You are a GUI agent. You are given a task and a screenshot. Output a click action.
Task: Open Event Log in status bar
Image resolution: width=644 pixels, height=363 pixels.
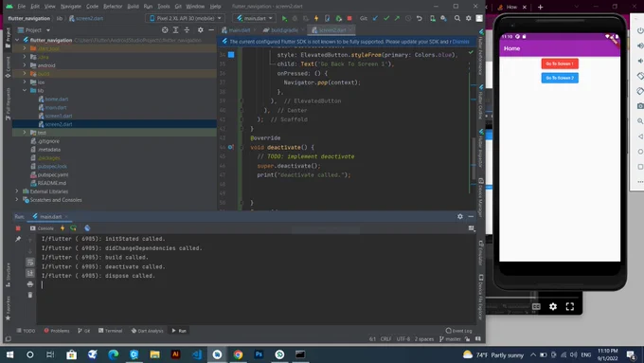point(458,331)
